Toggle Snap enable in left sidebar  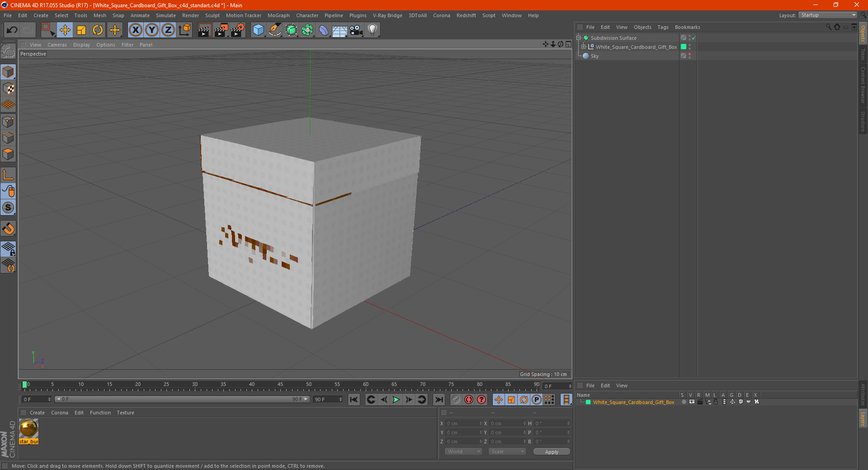[x=8, y=208]
